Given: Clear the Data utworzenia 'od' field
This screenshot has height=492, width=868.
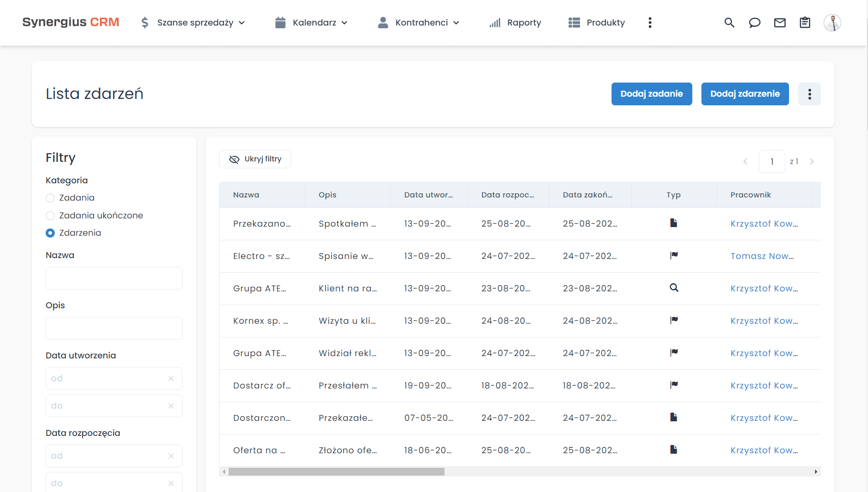Looking at the screenshot, I should pos(171,378).
